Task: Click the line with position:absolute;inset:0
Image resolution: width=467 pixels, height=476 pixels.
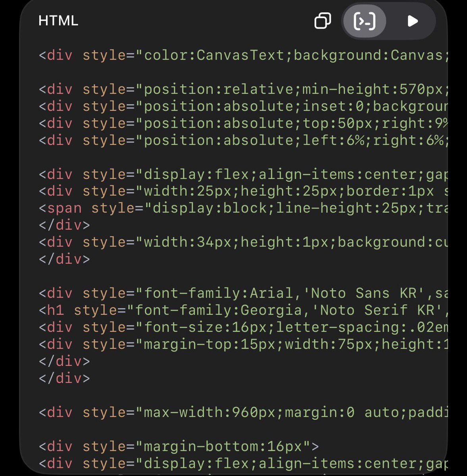Action: tap(243, 106)
